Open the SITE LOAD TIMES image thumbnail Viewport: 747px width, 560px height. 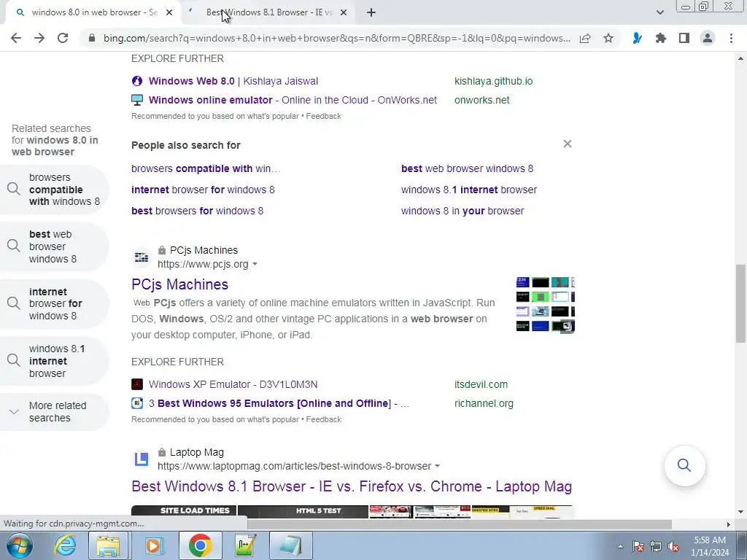click(184, 511)
